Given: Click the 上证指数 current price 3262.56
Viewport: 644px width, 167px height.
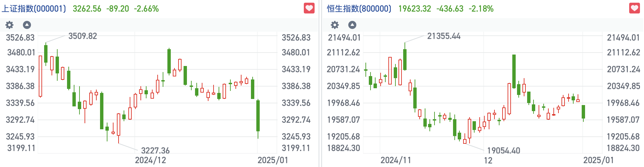Looking at the screenshot, I should [87, 9].
